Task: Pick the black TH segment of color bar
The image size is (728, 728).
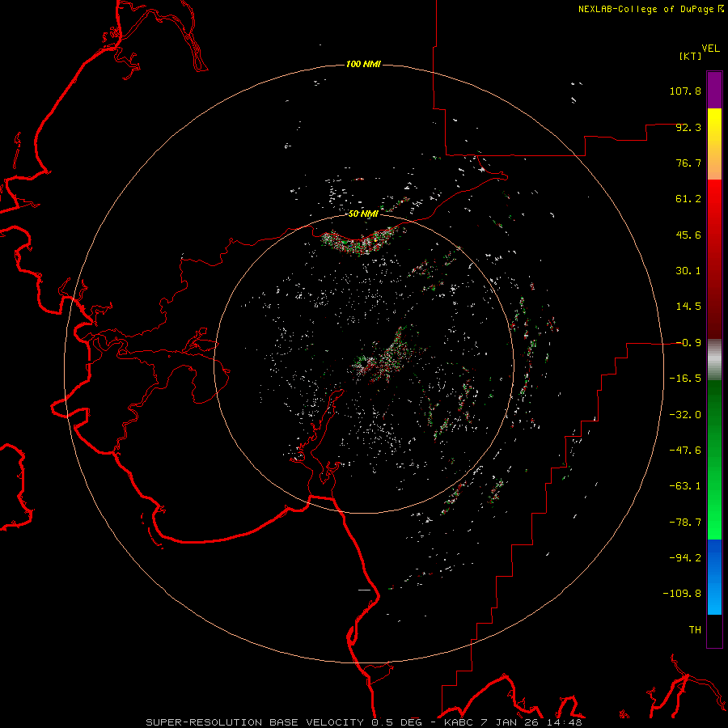Action: coord(714,631)
